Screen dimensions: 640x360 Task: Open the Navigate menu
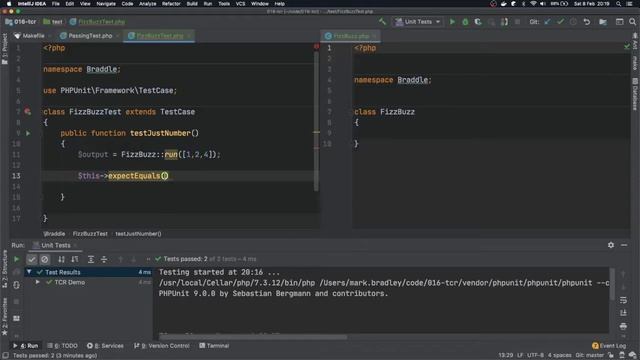point(106,4)
